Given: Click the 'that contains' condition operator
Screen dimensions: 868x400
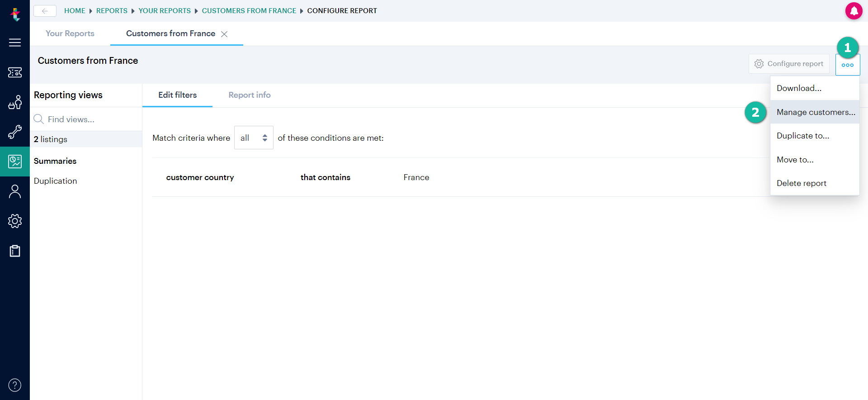Looking at the screenshot, I should (x=325, y=177).
